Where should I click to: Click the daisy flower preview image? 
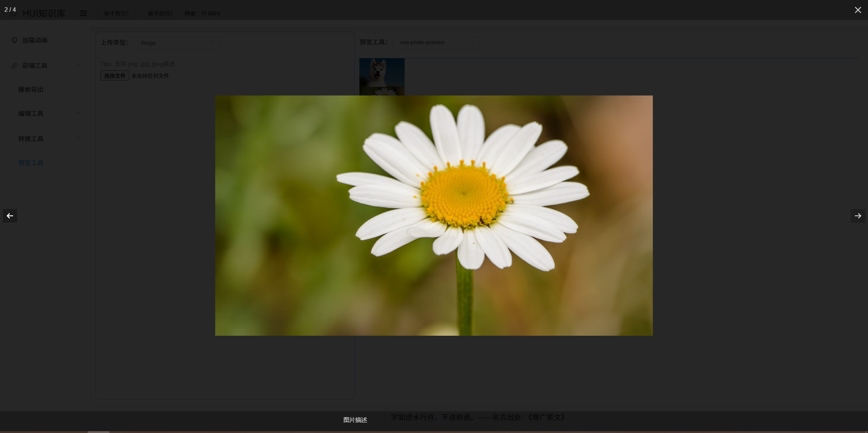point(434,215)
